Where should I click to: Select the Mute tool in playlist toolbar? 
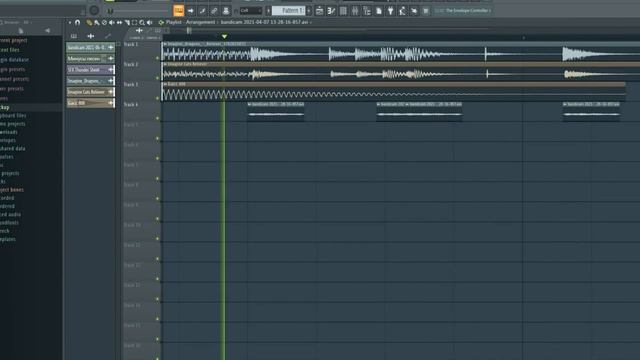111,22
